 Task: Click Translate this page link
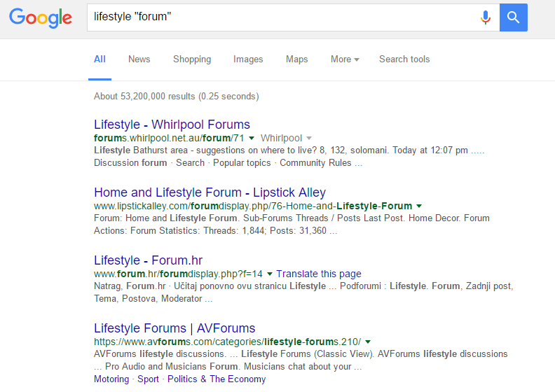pyautogui.click(x=319, y=274)
